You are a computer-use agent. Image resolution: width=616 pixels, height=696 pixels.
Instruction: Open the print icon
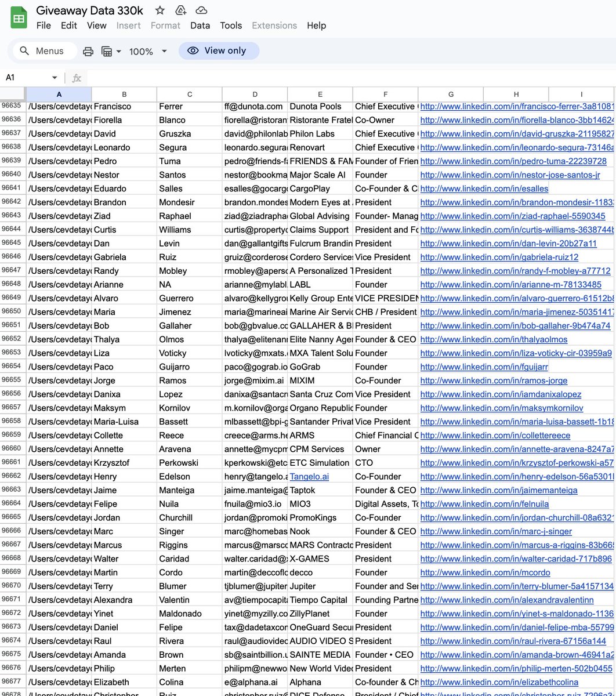pos(88,51)
